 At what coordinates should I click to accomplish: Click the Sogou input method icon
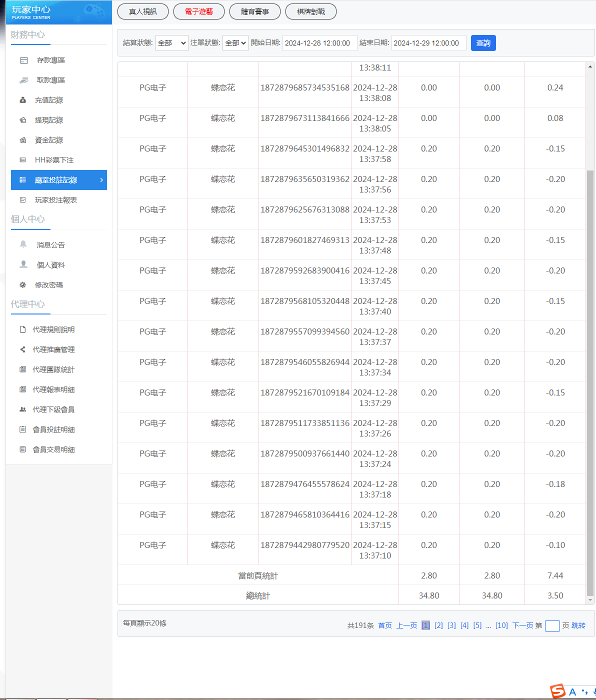[x=557, y=691]
